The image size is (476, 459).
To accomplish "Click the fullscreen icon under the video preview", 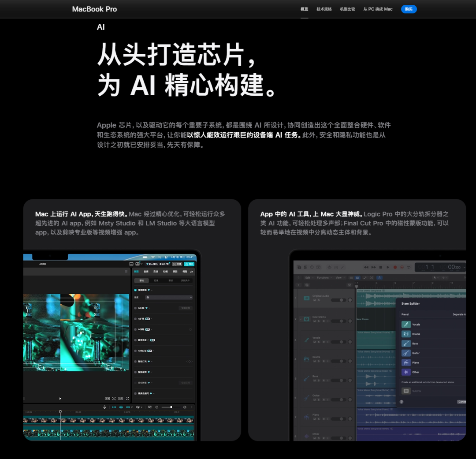I will pos(127,399).
